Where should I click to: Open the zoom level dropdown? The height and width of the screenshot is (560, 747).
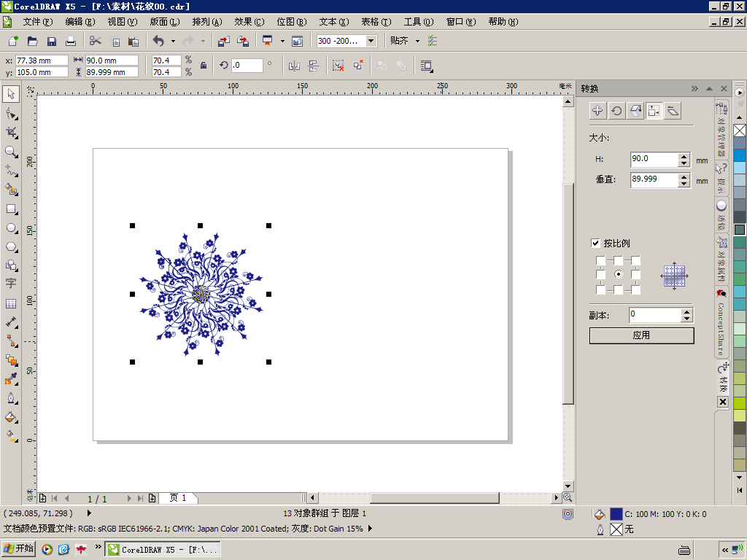(371, 41)
